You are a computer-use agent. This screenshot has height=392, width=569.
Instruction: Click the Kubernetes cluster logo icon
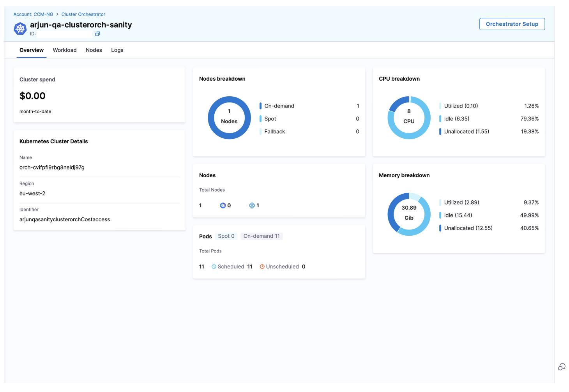20,29
